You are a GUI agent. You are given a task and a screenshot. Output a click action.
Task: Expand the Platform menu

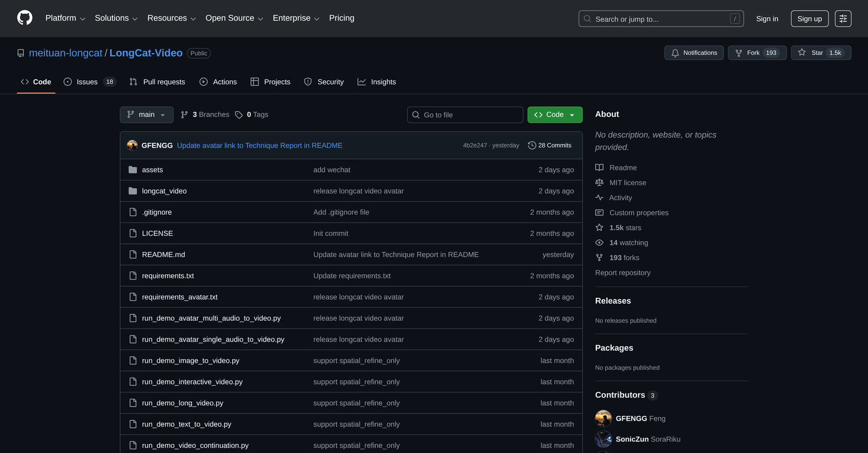65,18
